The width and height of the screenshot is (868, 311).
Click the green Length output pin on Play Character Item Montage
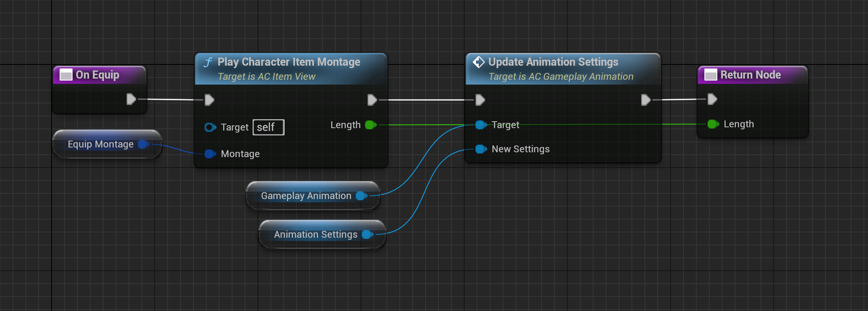coord(371,125)
